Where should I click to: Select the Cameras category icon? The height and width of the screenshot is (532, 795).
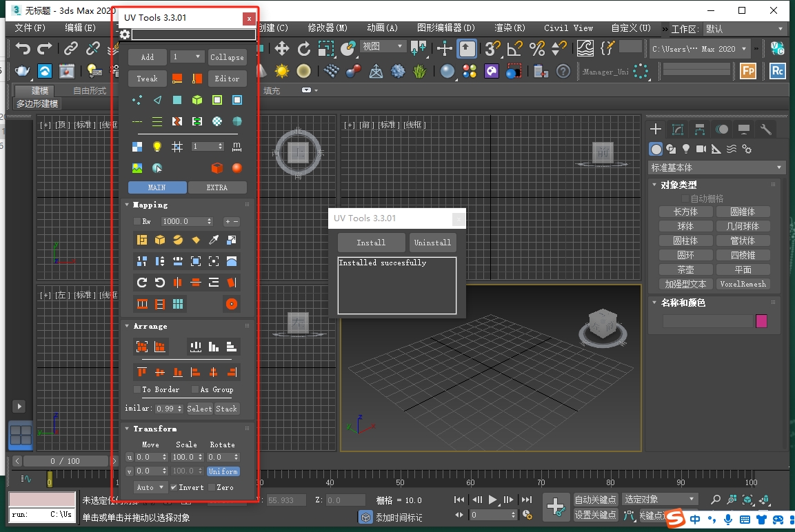click(x=701, y=149)
